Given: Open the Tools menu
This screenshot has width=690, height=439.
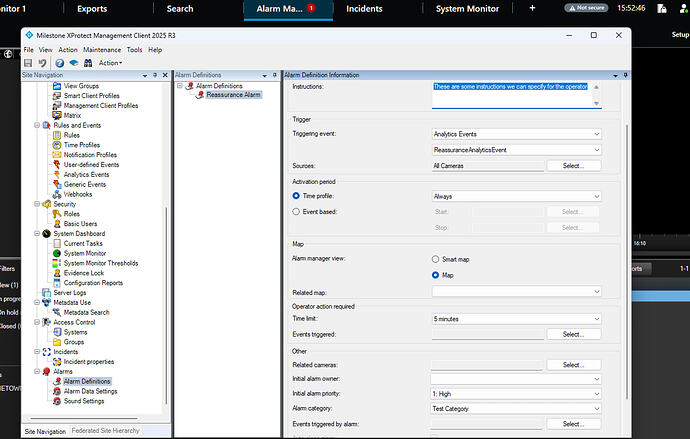Looking at the screenshot, I should tap(134, 50).
